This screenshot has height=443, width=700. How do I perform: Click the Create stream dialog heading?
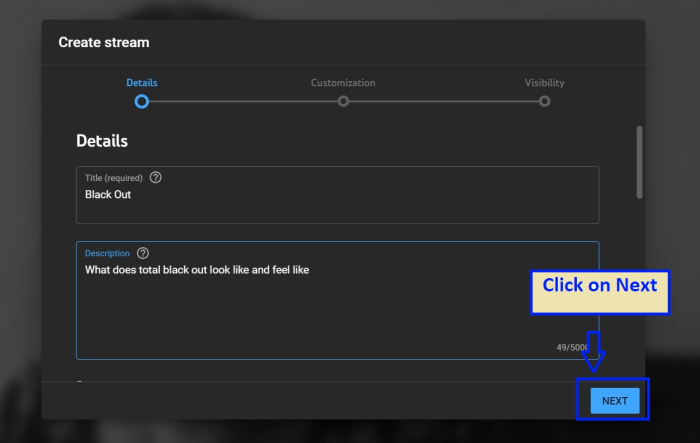click(104, 42)
